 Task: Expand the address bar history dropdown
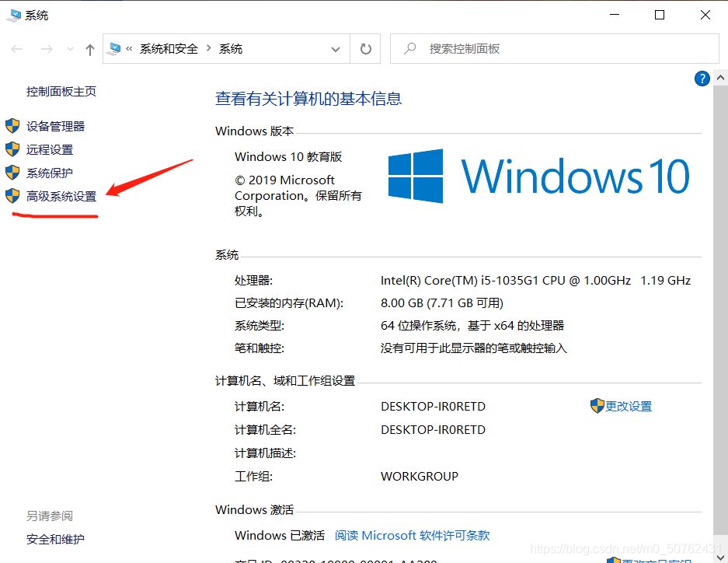pos(335,49)
